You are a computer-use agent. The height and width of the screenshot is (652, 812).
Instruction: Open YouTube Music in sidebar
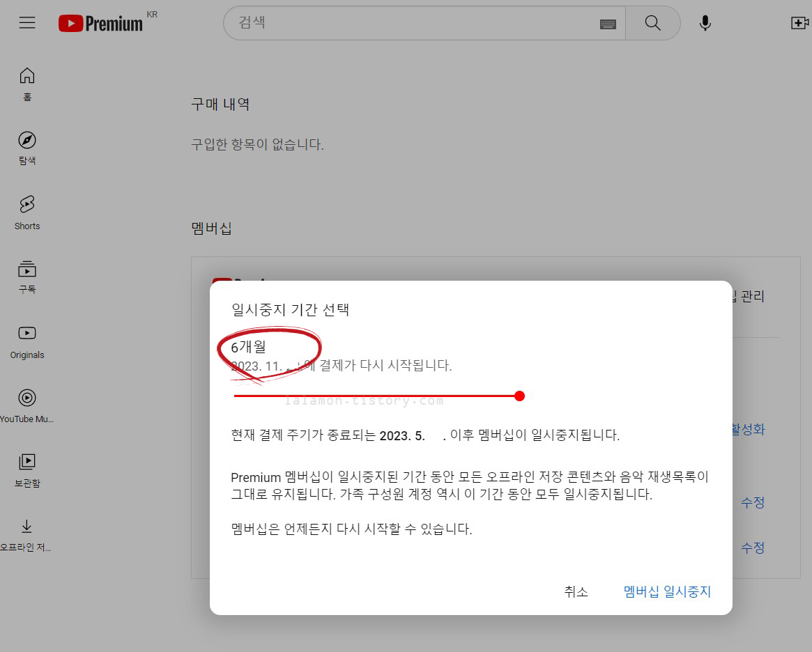click(x=27, y=406)
